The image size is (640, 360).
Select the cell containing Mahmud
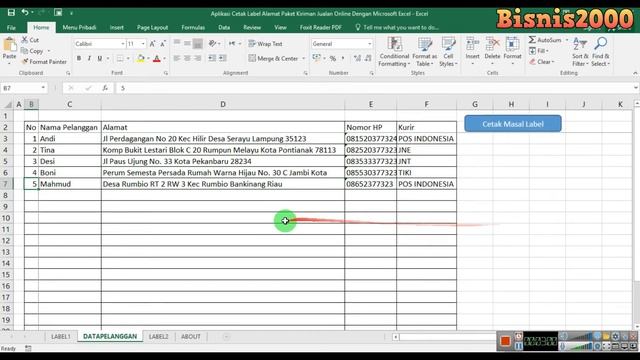coord(70,184)
